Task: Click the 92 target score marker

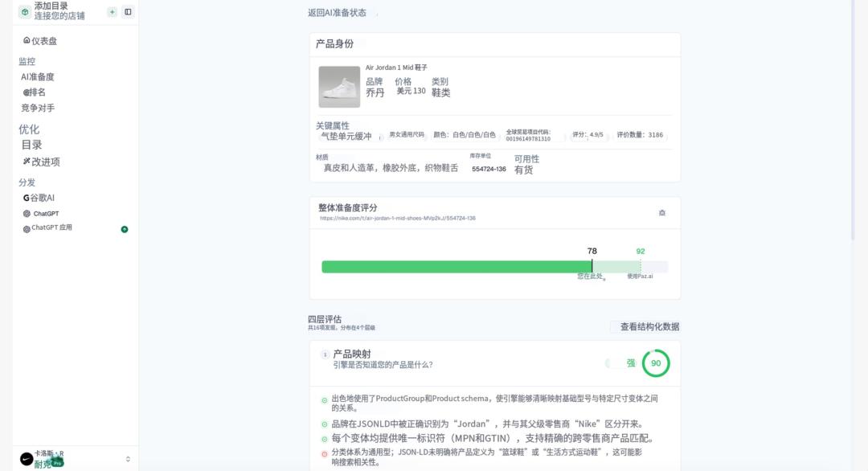Action: (x=641, y=252)
